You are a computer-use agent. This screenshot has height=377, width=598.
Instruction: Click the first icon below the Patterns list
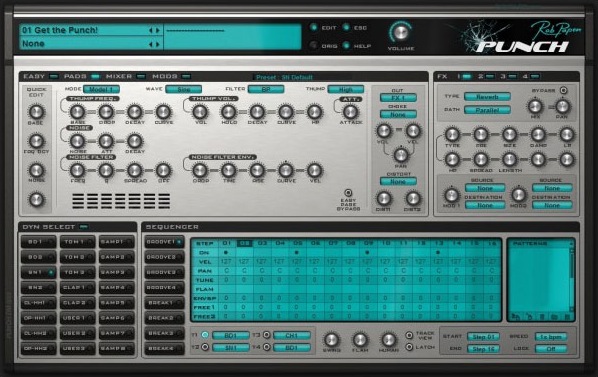[x=516, y=317]
